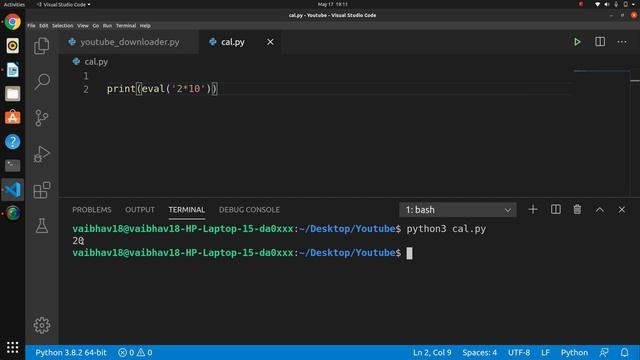Viewport: 640px width, 360px height.
Task: Open the File menu
Action: (x=31, y=25)
